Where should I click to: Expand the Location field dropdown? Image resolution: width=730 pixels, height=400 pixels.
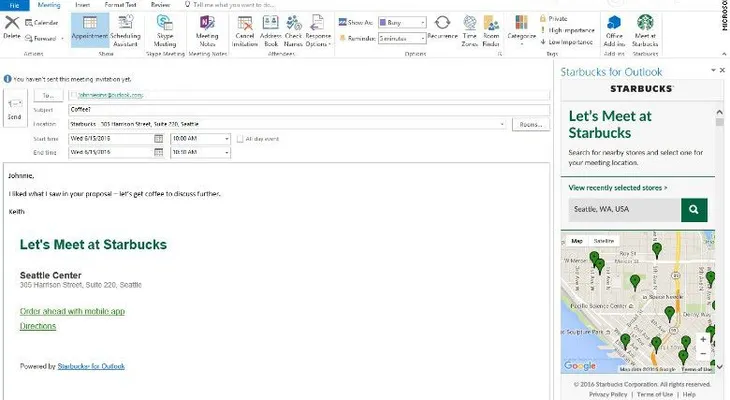[502, 124]
